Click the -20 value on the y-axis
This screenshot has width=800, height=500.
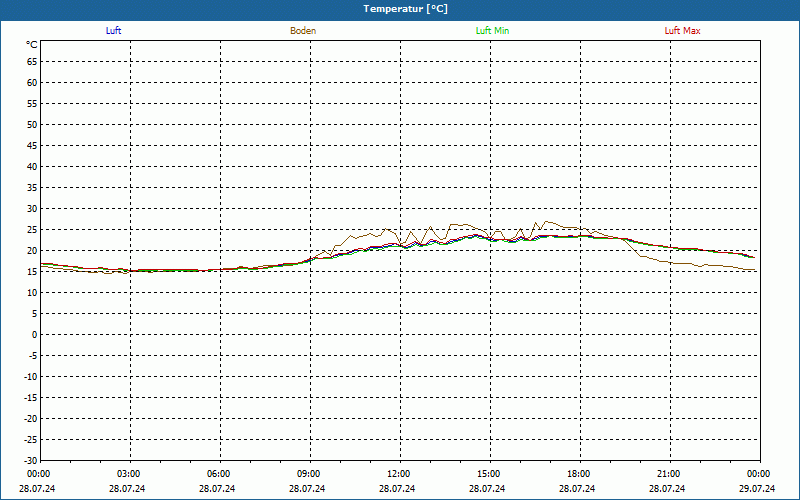(x=31, y=419)
